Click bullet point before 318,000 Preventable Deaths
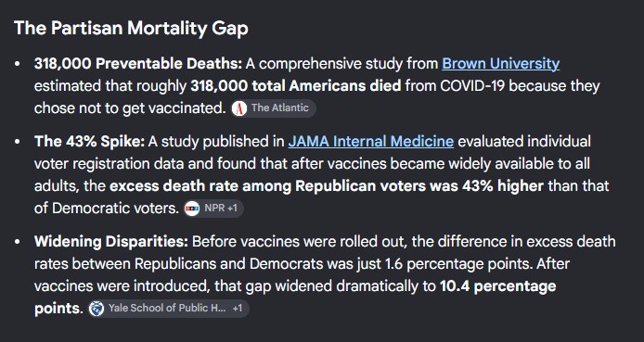This screenshot has height=342, width=644. [17, 64]
